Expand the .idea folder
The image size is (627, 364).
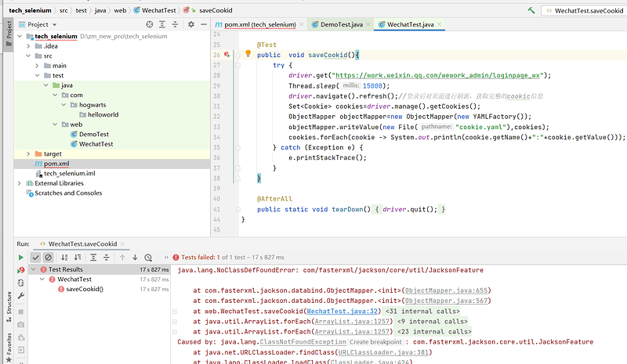28,46
